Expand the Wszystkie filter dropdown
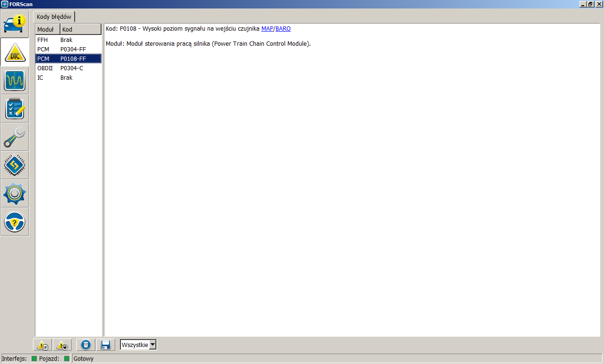 [x=152, y=345]
